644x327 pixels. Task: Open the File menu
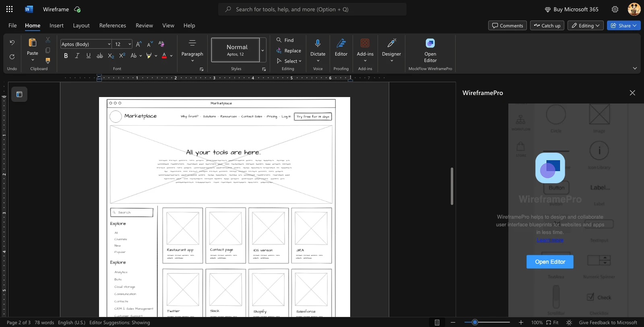(x=12, y=25)
